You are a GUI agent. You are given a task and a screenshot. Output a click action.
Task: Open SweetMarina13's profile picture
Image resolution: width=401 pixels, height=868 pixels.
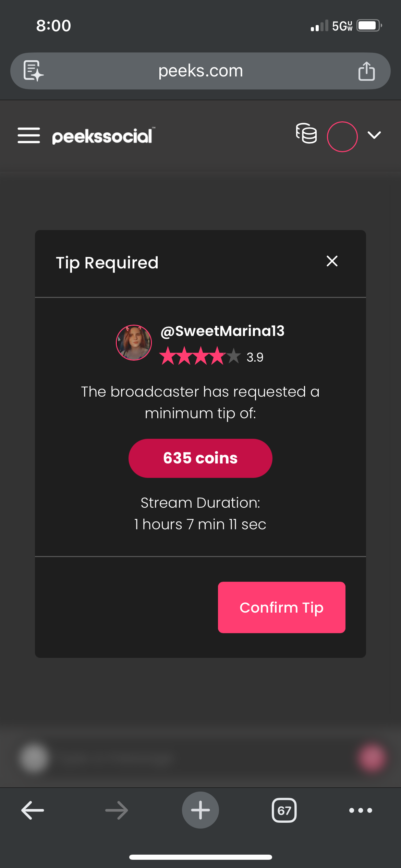click(x=134, y=342)
